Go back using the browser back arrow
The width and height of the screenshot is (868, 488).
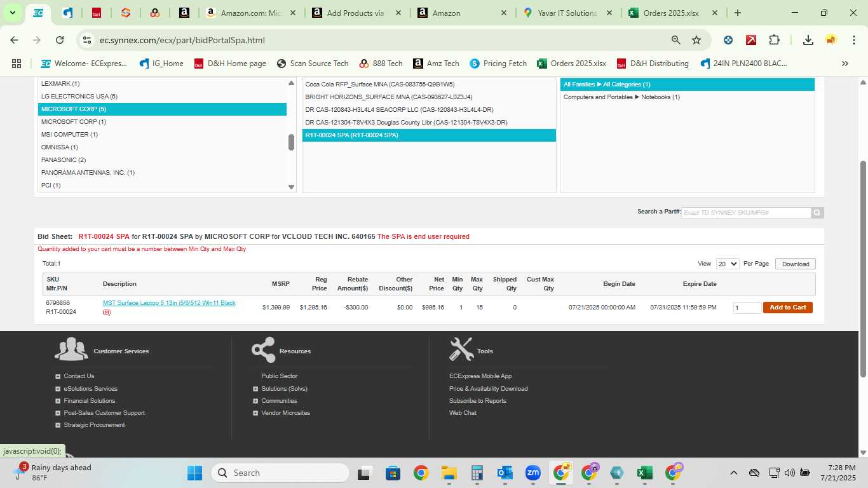(14, 40)
